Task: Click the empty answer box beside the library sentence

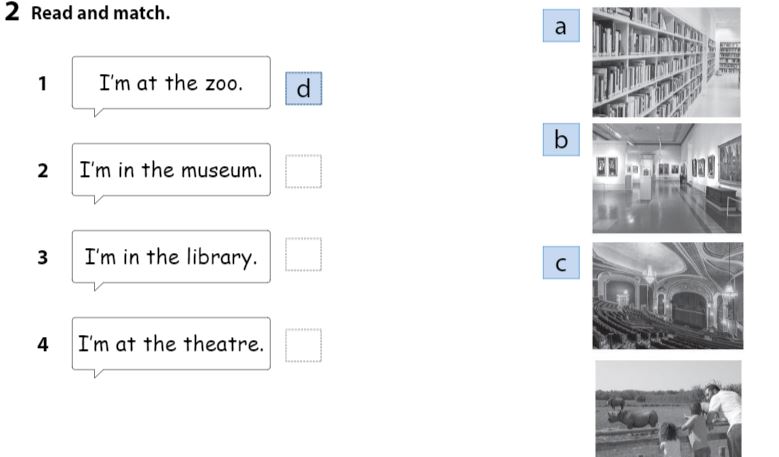Action: tap(303, 256)
